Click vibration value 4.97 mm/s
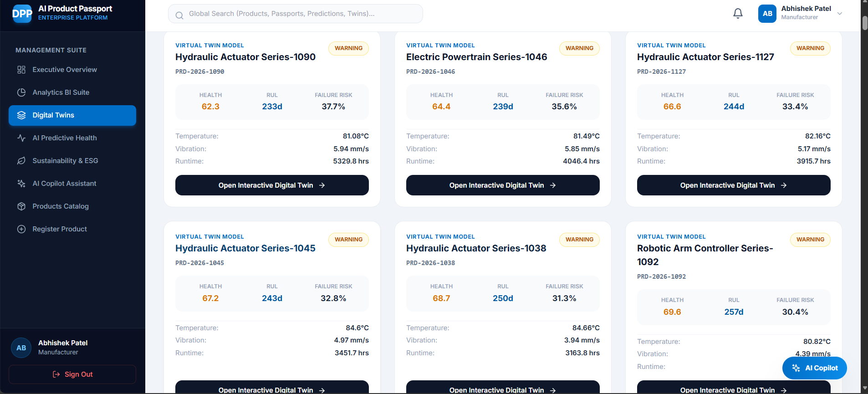This screenshot has width=868, height=394. coord(351,340)
